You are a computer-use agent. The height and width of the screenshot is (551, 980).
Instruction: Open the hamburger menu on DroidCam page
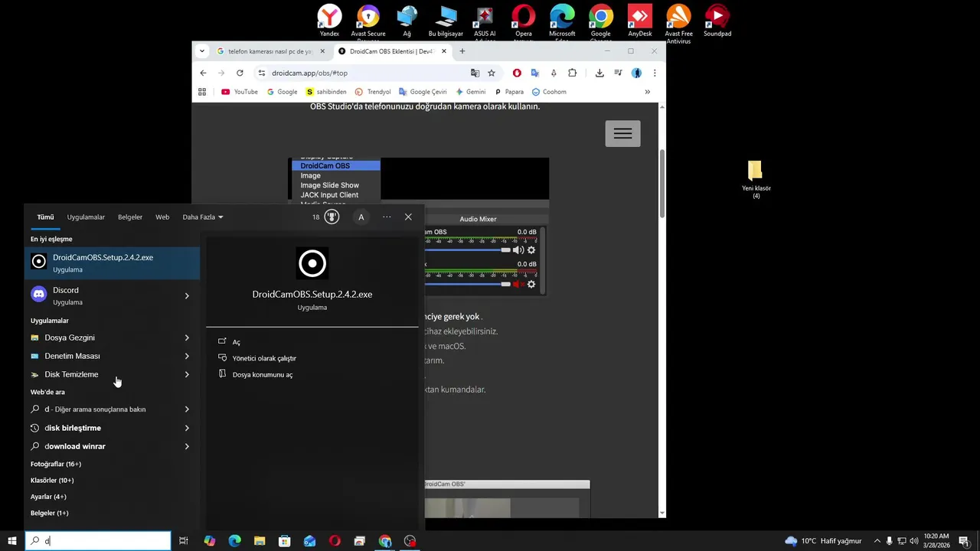tap(622, 133)
